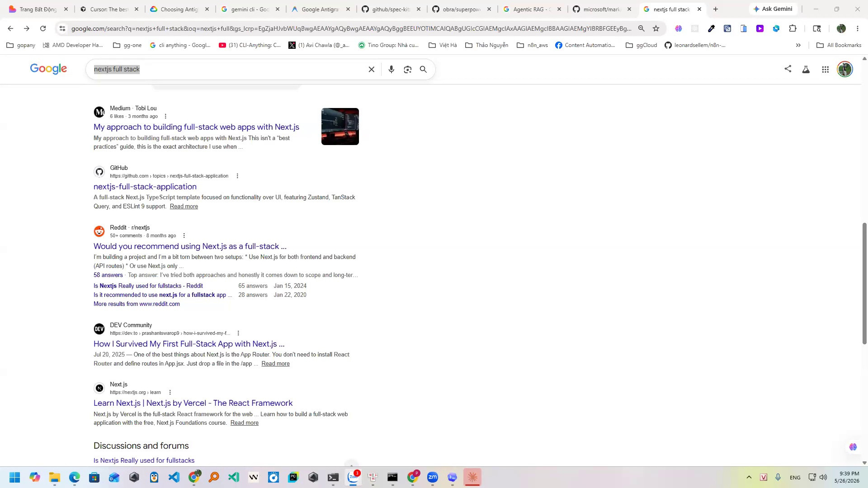The height and width of the screenshot is (488, 868).
Task: Show hidden system tray icons
Action: pyautogui.click(x=749, y=478)
